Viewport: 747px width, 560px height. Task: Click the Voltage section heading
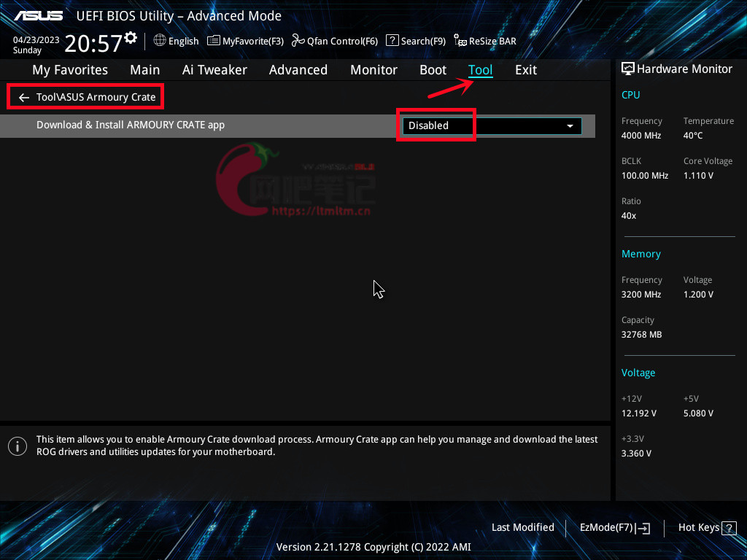tap(638, 373)
